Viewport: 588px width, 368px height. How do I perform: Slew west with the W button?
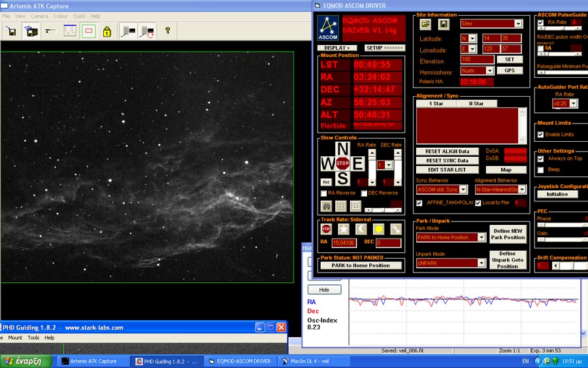328,163
